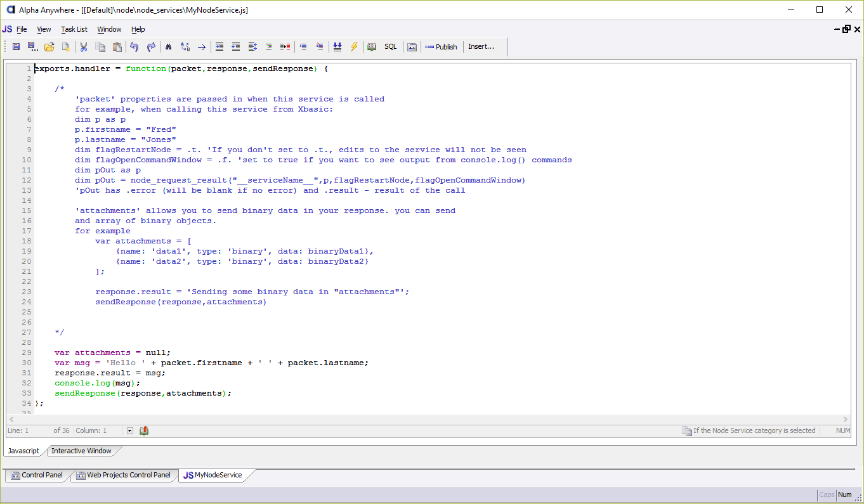Open a file with the folder icon
This screenshot has height=504, width=864.
click(49, 47)
